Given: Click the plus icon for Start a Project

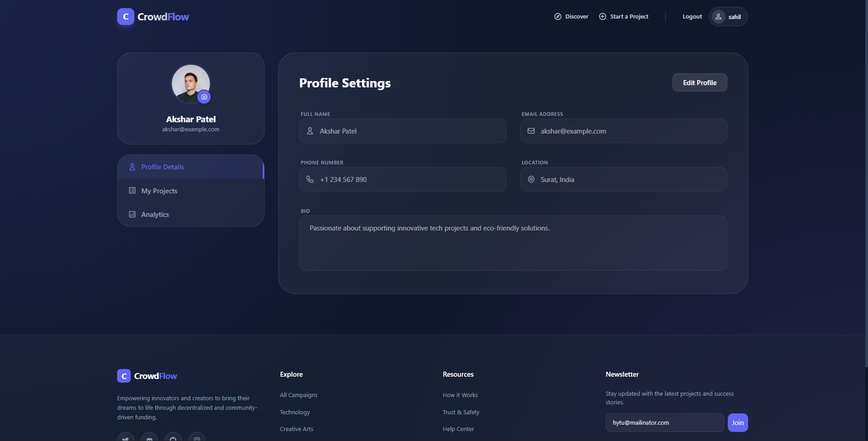Looking at the screenshot, I should coord(602,17).
